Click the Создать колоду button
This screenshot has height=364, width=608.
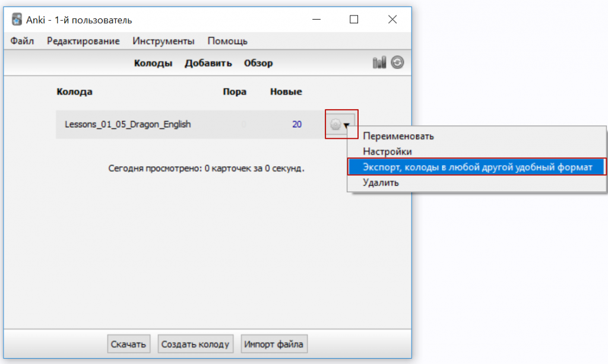pos(195,344)
